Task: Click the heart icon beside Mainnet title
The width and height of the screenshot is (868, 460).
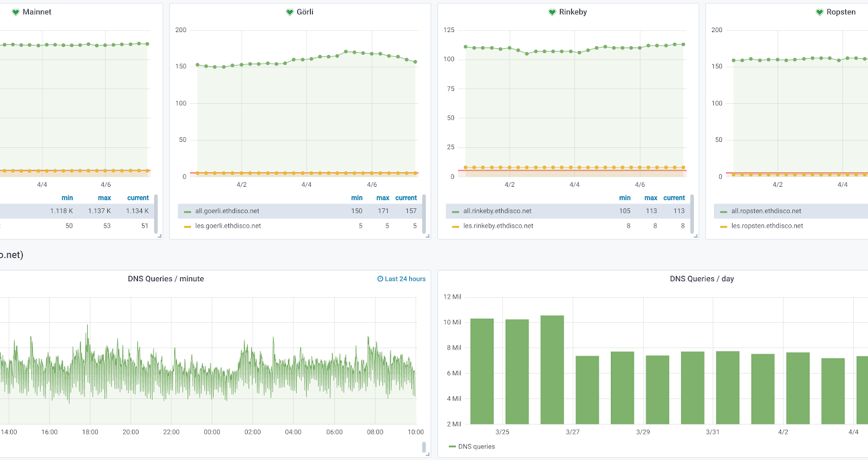Action: [15, 12]
